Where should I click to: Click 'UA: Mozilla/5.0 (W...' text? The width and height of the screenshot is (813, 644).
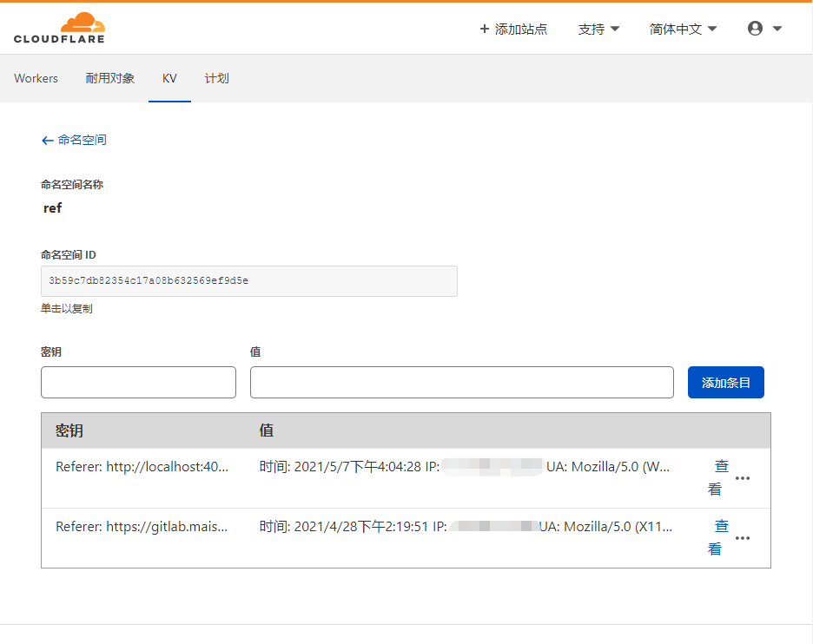pyautogui.click(x=608, y=467)
